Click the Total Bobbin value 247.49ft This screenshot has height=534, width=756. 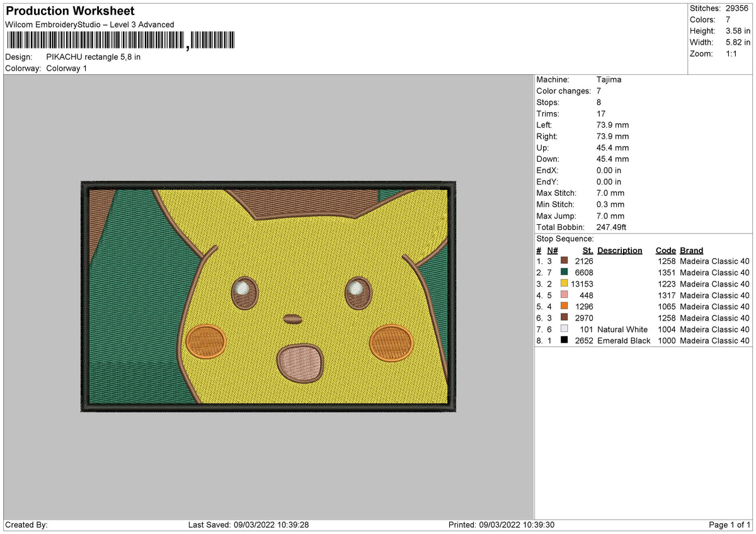click(x=611, y=227)
